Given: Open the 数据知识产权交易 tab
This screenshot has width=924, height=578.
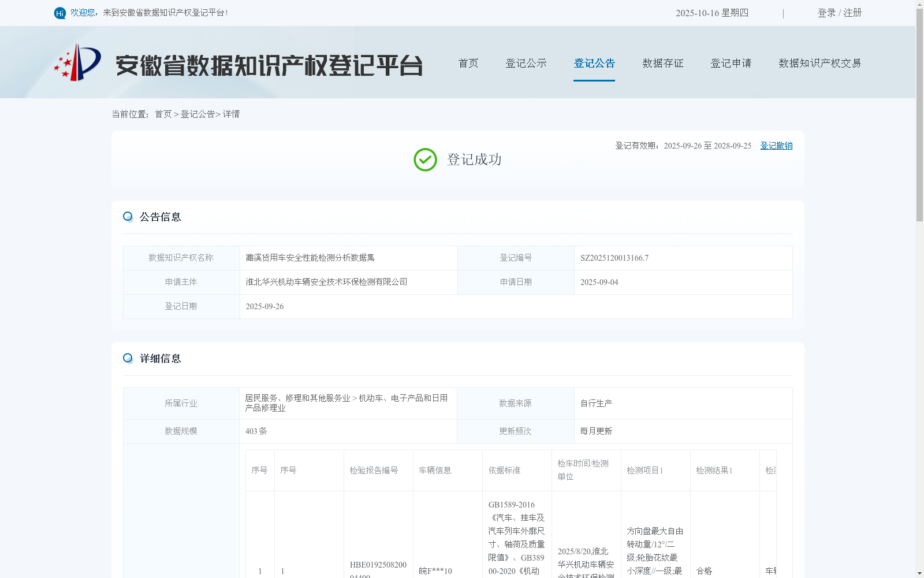Looking at the screenshot, I should 820,63.
